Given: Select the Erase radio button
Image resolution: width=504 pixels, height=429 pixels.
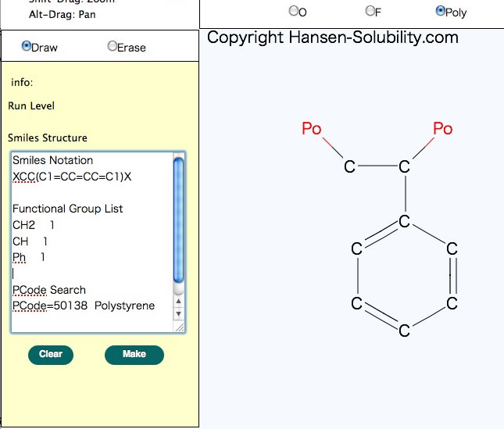Looking at the screenshot, I should (x=113, y=47).
